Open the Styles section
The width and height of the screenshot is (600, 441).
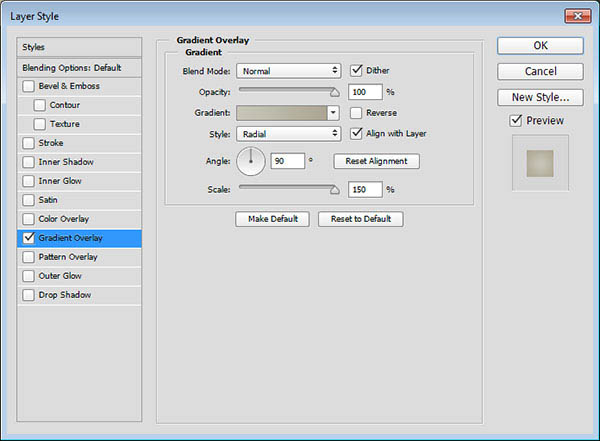[79, 47]
